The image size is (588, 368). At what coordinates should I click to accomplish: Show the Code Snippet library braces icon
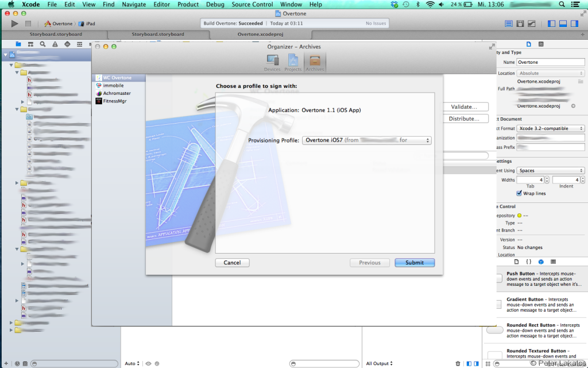pos(528,262)
